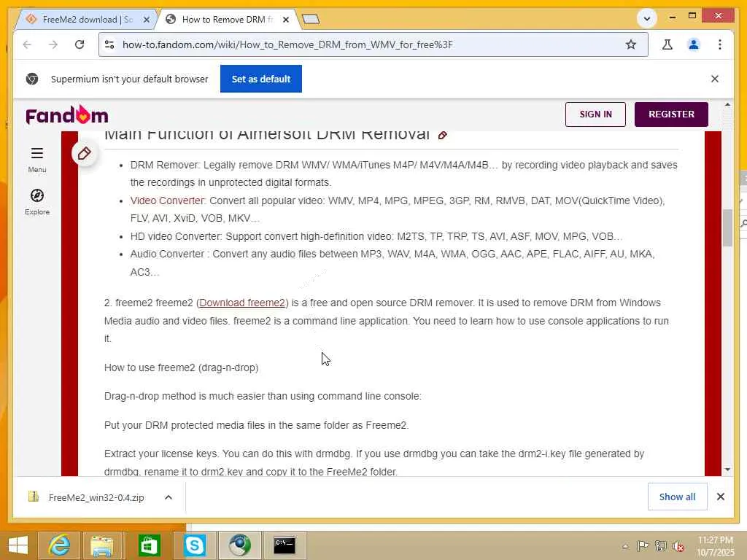747x560 pixels.
Task: Open the labs flask icon in toolbar
Action: (667, 44)
